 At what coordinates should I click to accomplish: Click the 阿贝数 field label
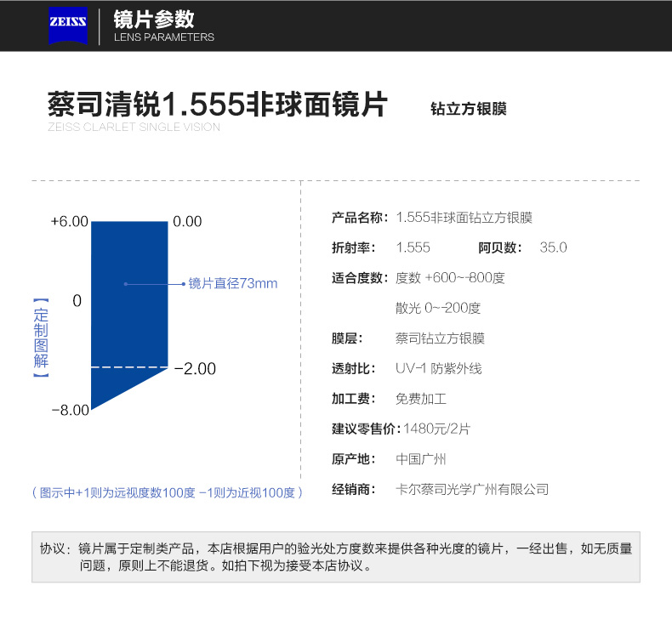click(x=499, y=247)
